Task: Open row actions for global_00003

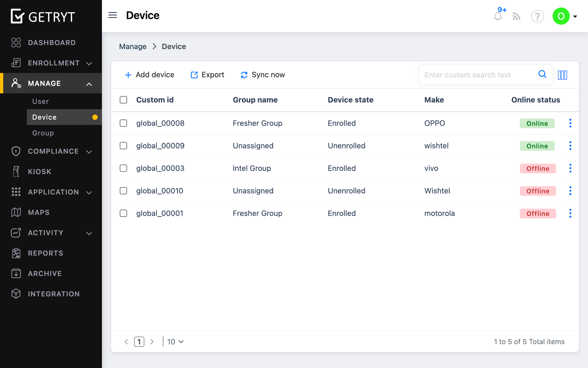Action: point(570,168)
